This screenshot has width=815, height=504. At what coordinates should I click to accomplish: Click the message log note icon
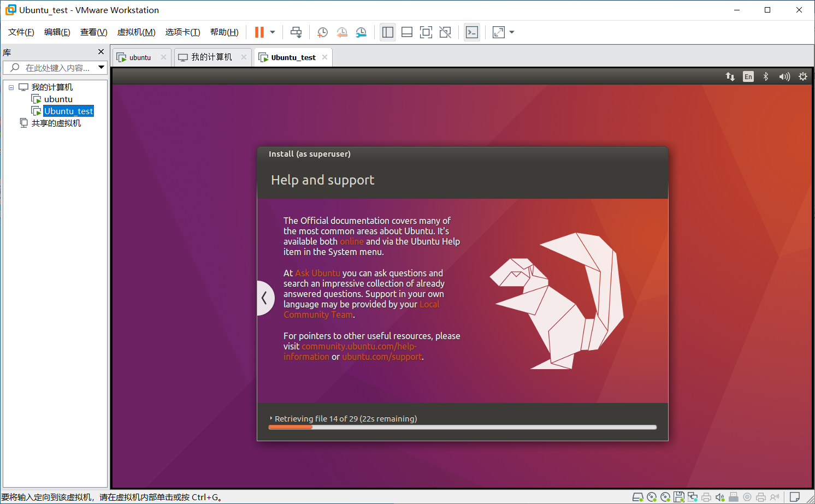point(795,497)
